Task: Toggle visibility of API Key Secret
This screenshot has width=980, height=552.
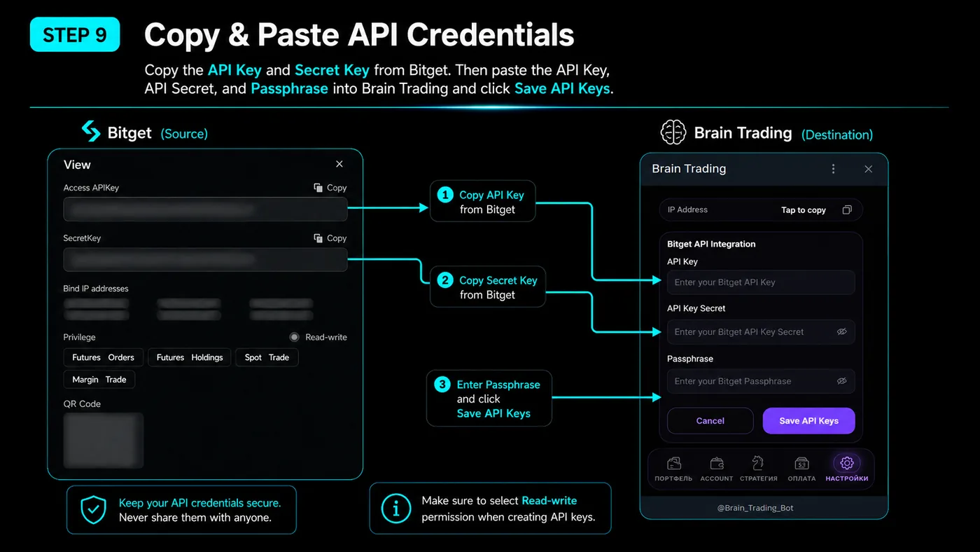Action: click(x=842, y=332)
